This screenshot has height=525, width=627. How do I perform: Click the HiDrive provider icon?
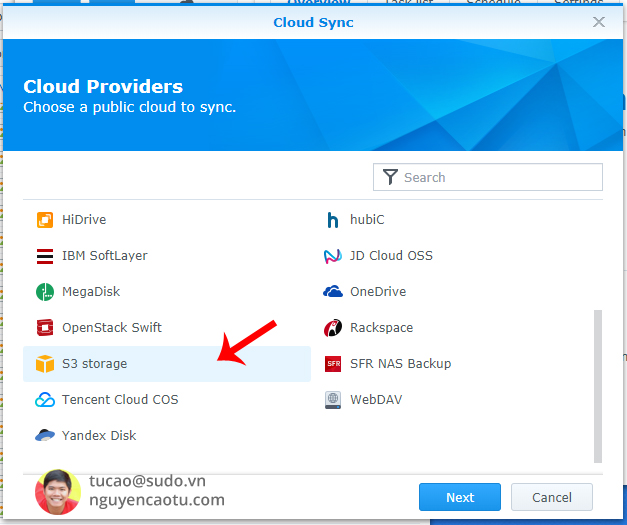[45, 220]
